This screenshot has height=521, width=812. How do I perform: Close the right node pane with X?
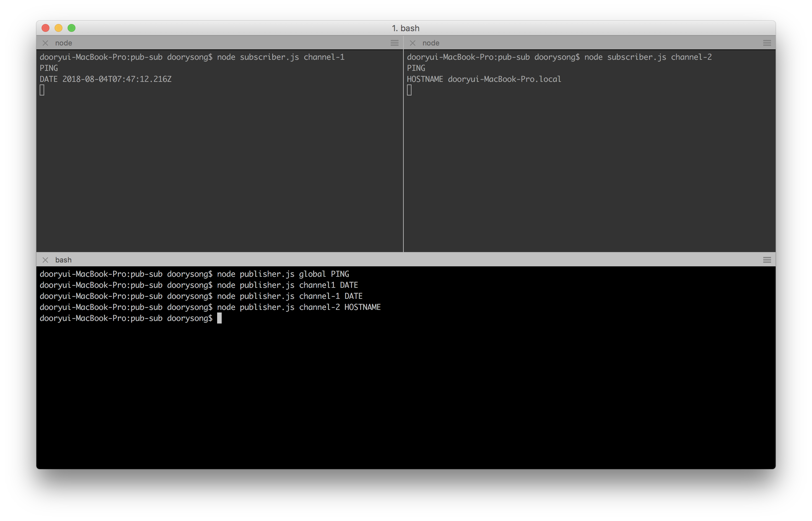pos(412,43)
